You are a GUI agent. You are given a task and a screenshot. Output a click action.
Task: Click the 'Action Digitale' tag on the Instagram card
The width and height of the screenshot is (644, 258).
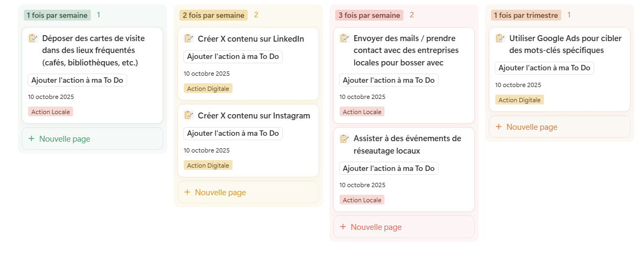(x=208, y=166)
